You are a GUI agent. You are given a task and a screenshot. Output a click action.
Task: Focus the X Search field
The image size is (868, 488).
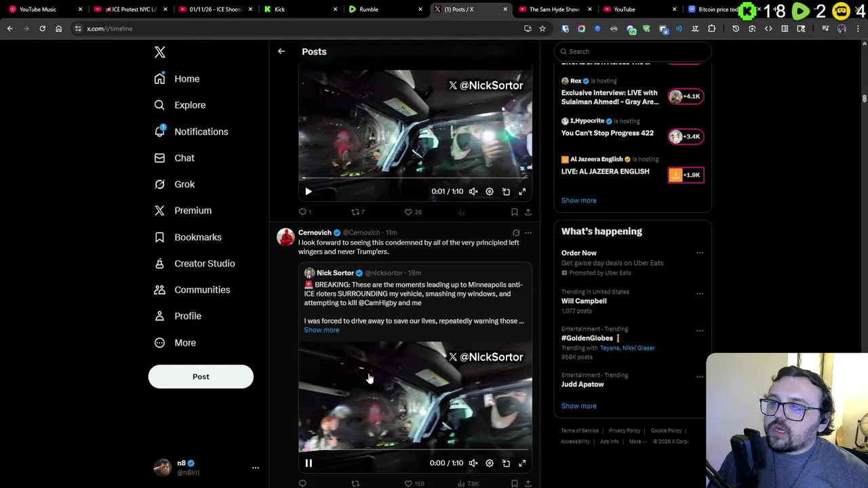(633, 52)
